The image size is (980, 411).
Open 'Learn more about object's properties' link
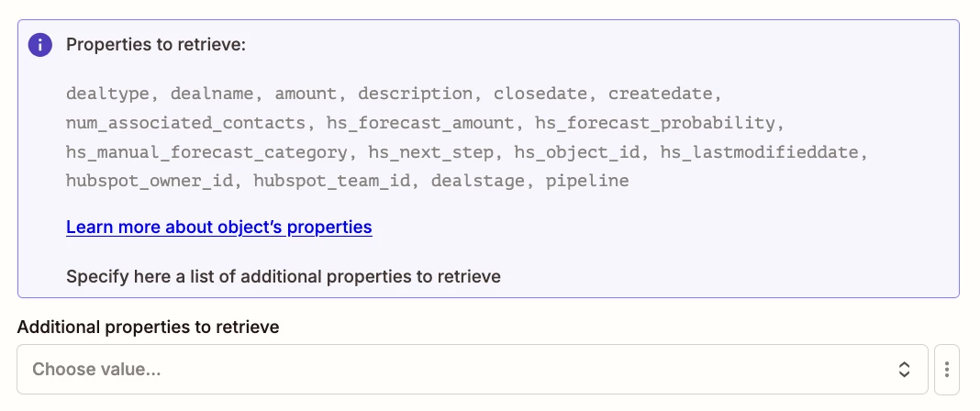click(x=219, y=227)
